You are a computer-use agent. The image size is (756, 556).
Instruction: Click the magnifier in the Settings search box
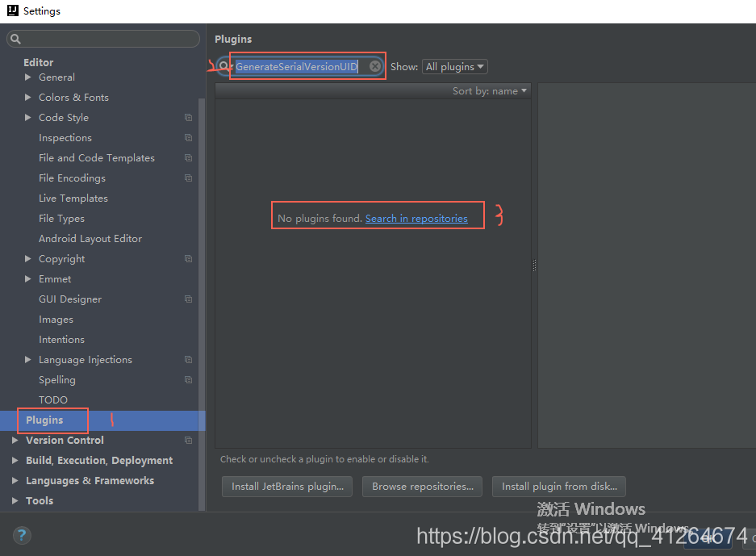pyautogui.click(x=15, y=38)
